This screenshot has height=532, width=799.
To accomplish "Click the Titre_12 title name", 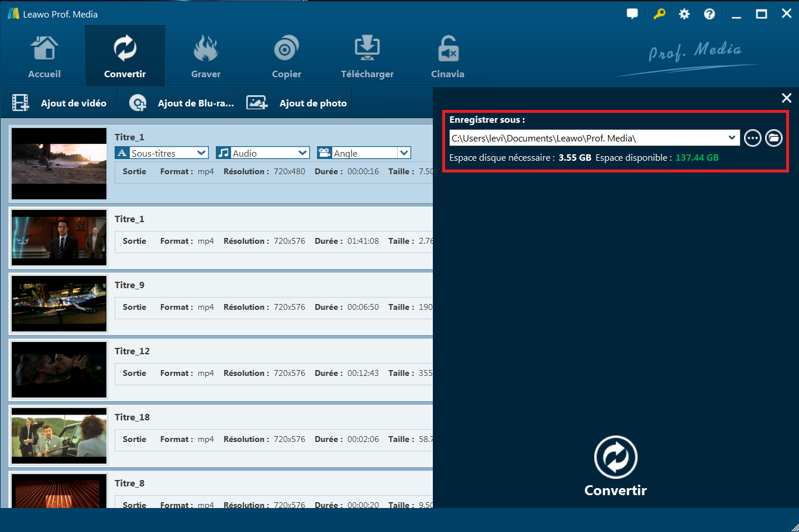I will 132,351.
